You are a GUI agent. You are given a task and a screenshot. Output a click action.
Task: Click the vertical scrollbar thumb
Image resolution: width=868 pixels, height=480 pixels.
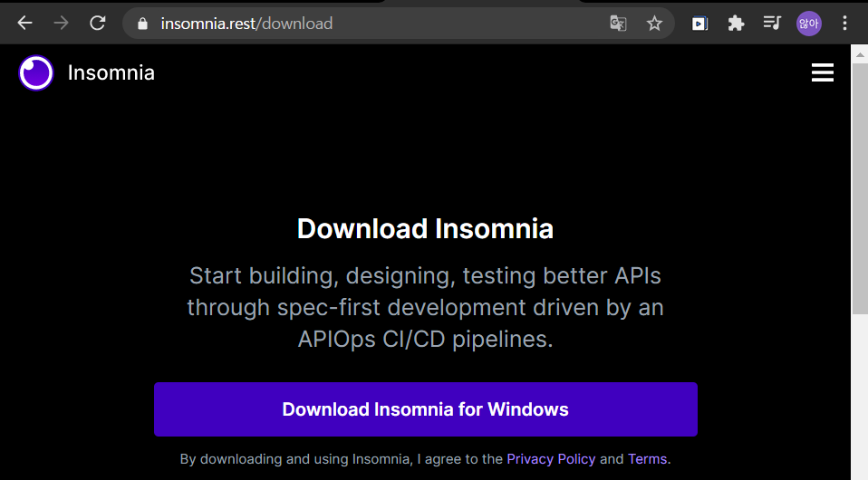860,188
